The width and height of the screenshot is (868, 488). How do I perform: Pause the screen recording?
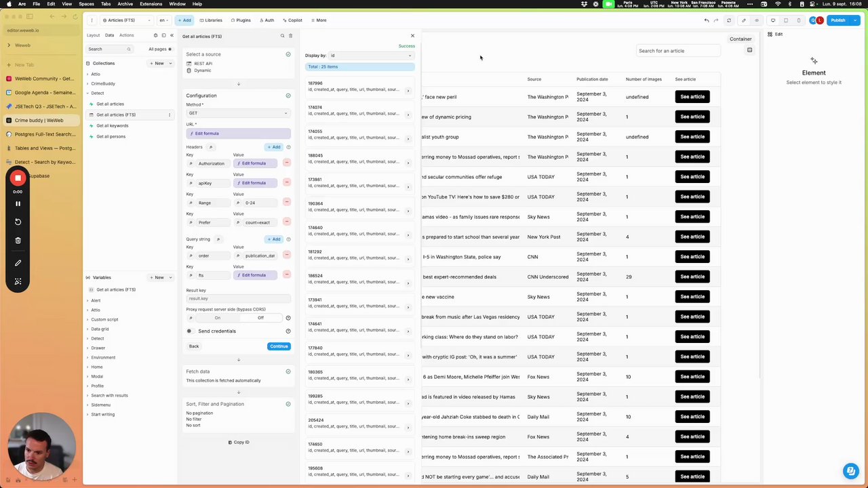point(18,203)
